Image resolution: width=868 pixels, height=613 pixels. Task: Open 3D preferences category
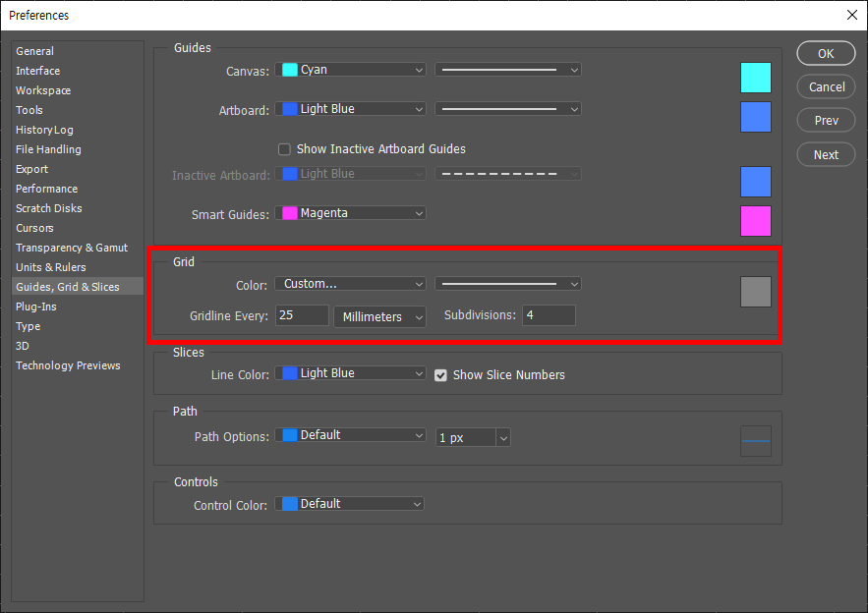[23, 346]
